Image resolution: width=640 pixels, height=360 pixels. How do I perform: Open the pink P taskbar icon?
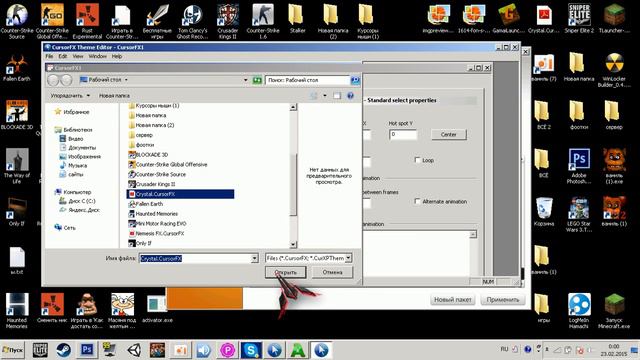[x=227, y=350]
